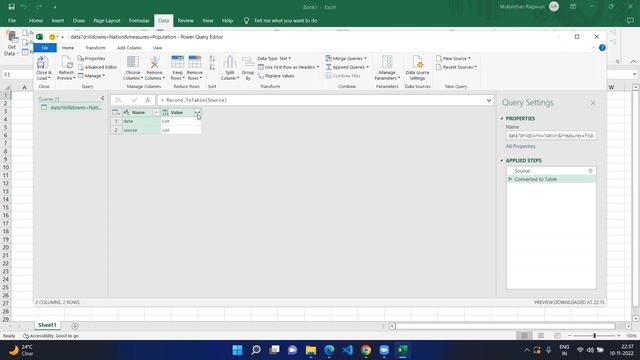Screen dimensions: 640x360
Task: Click Use First Row as Headers
Action: click(288, 67)
